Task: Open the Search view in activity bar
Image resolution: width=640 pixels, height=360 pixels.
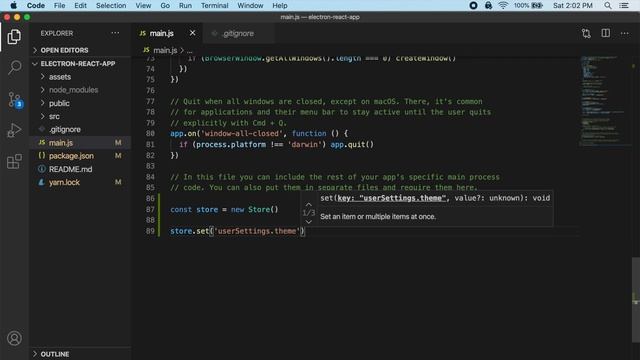Action: point(14,67)
